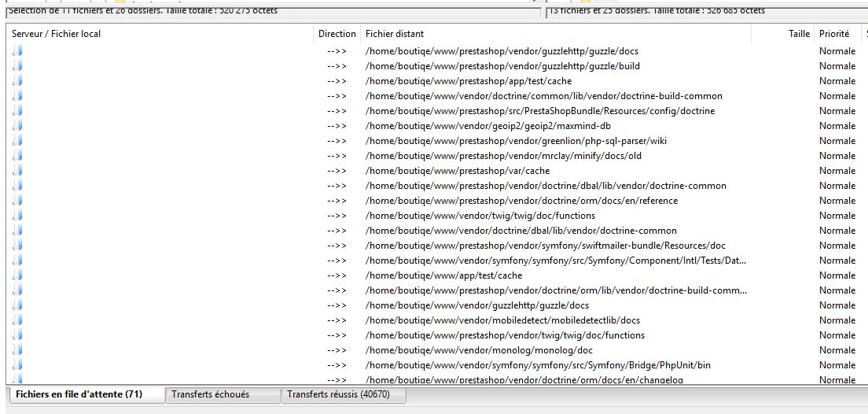Click the folder icon of mobiledetectlib/docs row

[17, 320]
